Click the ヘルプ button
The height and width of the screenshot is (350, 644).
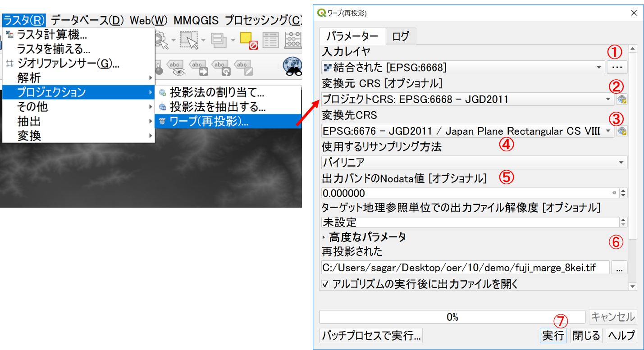(621, 336)
